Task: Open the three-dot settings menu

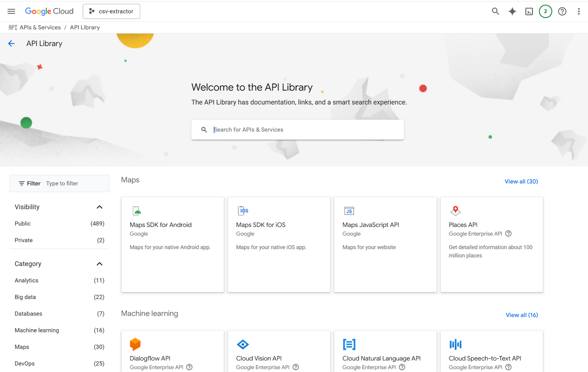Action: [578, 11]
